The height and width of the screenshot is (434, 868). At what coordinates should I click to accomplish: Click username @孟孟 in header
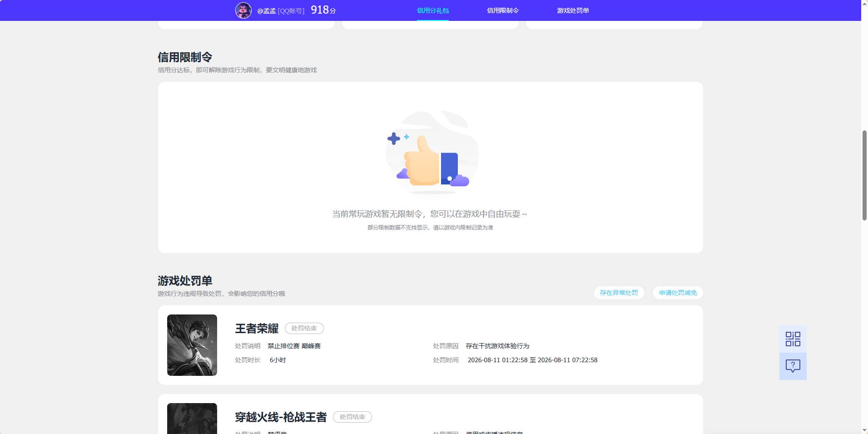pos(267,10)
